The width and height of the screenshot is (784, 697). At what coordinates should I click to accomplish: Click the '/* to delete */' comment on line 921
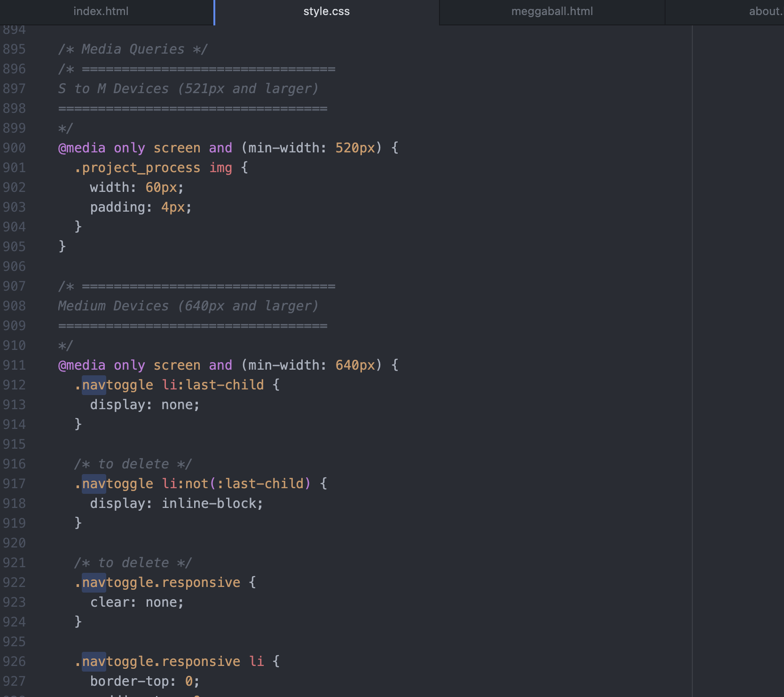coord(133,563)
